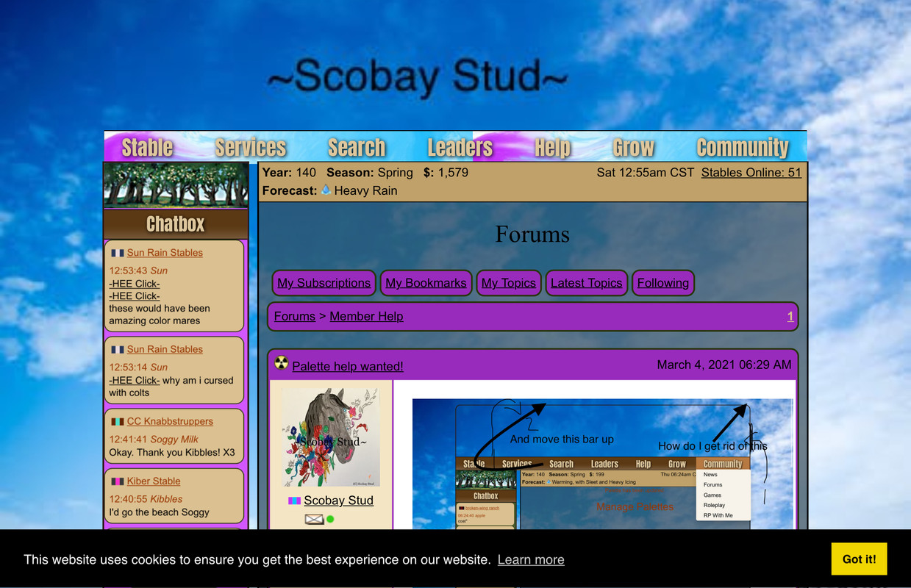
Task: Click 'Okay. Thank you Kibbles! X3' chat message
Action: coord(172,453)
